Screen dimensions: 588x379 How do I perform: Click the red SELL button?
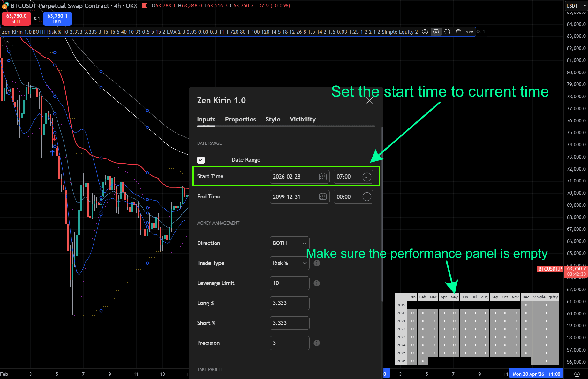(x=16, y=19)
